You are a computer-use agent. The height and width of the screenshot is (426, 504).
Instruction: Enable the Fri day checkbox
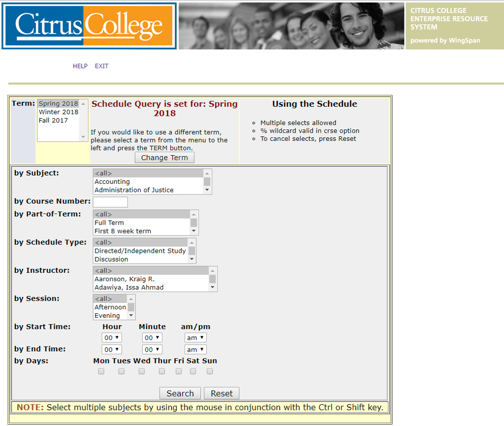(x=178, y=371)
